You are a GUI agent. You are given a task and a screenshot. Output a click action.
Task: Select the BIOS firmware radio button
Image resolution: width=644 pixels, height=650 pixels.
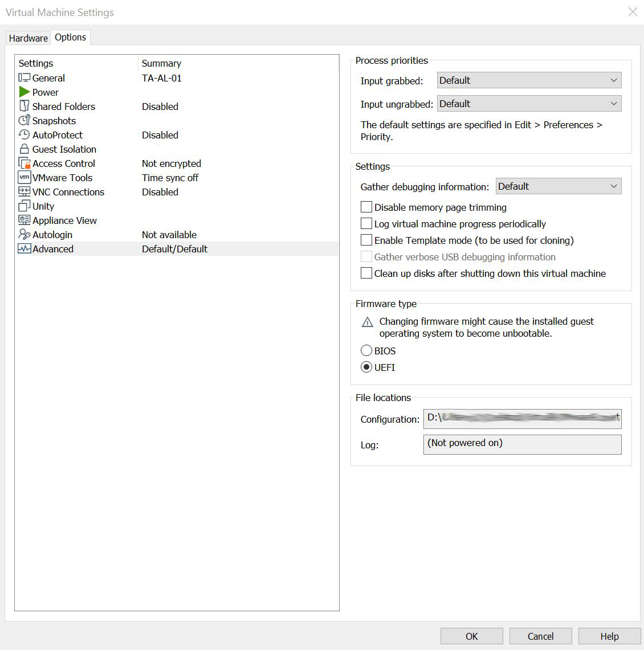click(x=366, y=351)
